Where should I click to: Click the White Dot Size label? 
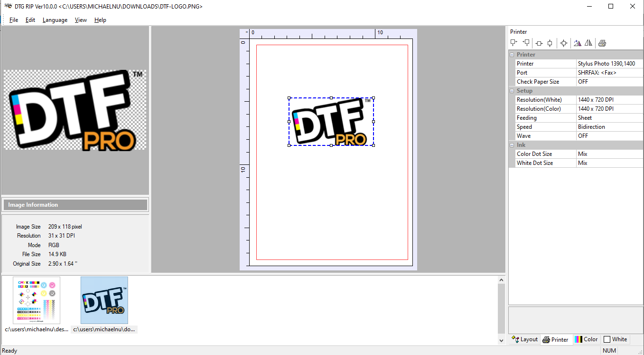(x=546, y=163)
